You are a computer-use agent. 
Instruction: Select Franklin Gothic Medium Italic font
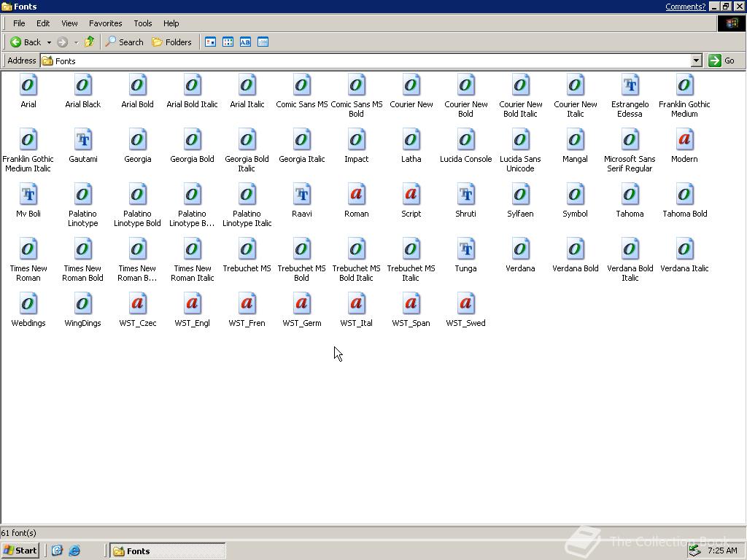[x=28, y=141]
